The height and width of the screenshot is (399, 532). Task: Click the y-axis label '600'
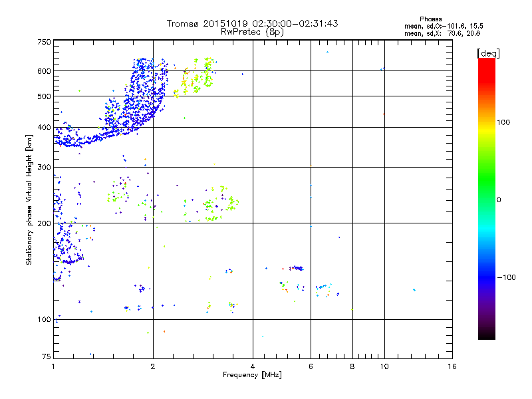(x=45, y=71)
